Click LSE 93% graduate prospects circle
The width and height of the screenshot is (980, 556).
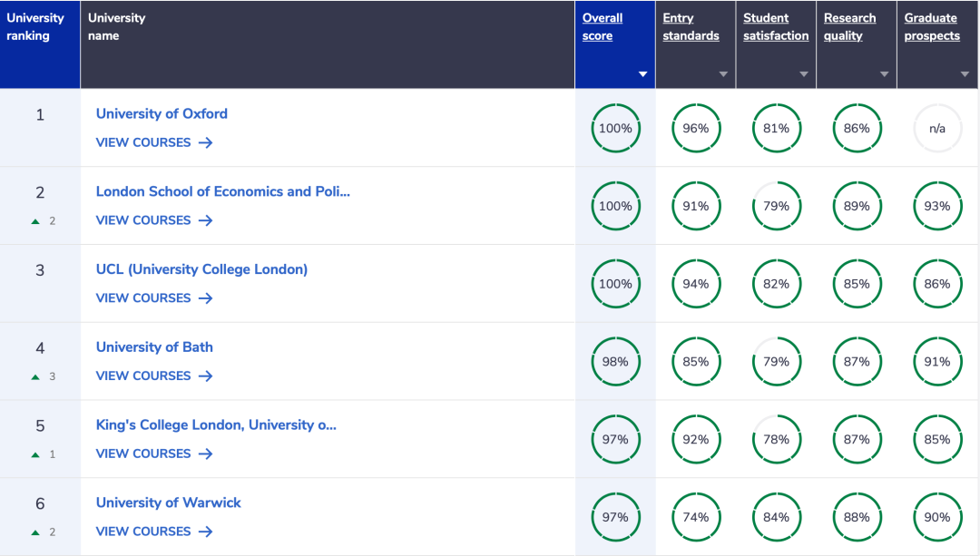[936, 206]
